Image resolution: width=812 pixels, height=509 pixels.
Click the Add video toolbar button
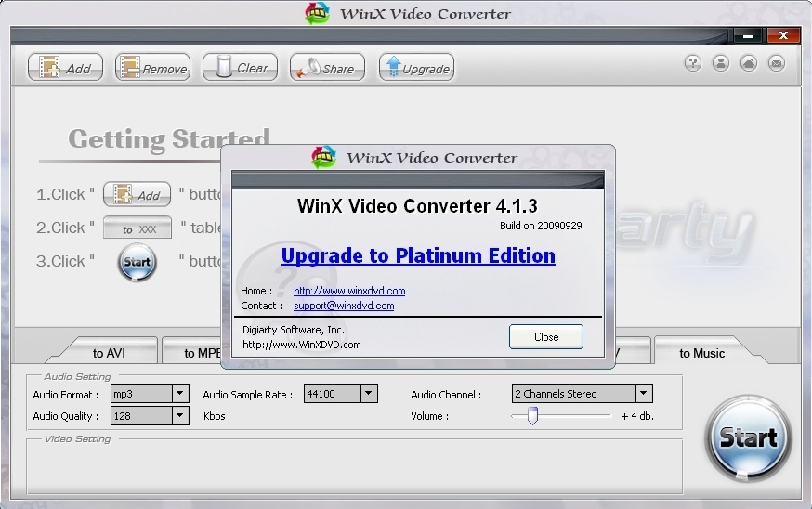65,67
